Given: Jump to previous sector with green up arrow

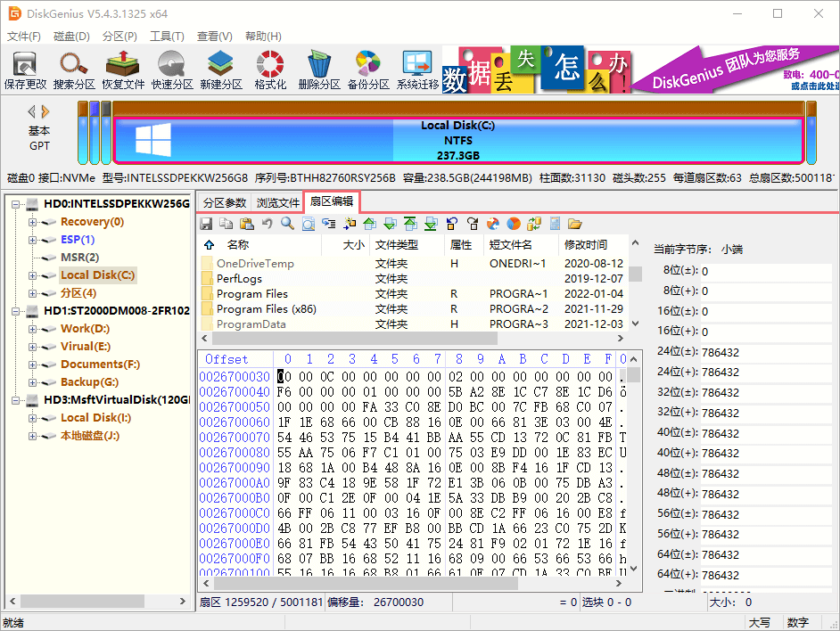Looking at the screenshot, I should tap(370, 224).
